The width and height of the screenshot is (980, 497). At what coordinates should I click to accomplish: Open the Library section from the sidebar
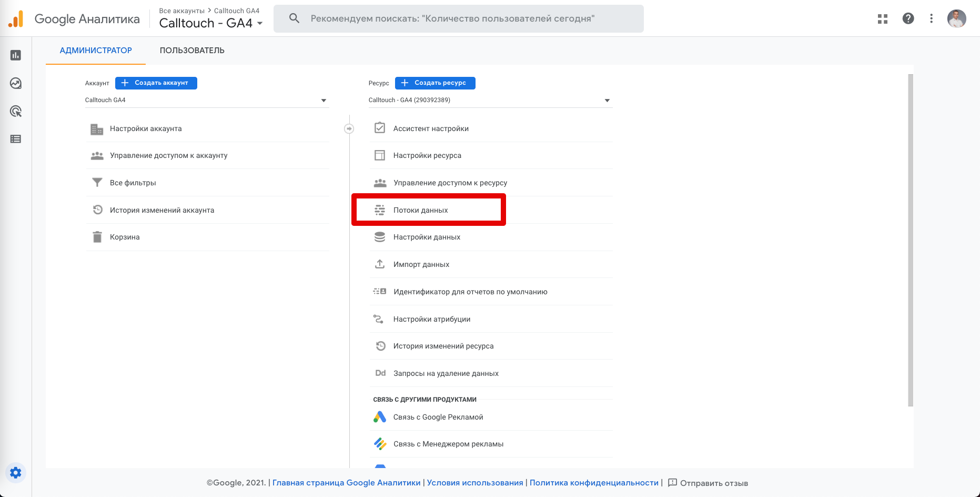[x=15, y=139]
